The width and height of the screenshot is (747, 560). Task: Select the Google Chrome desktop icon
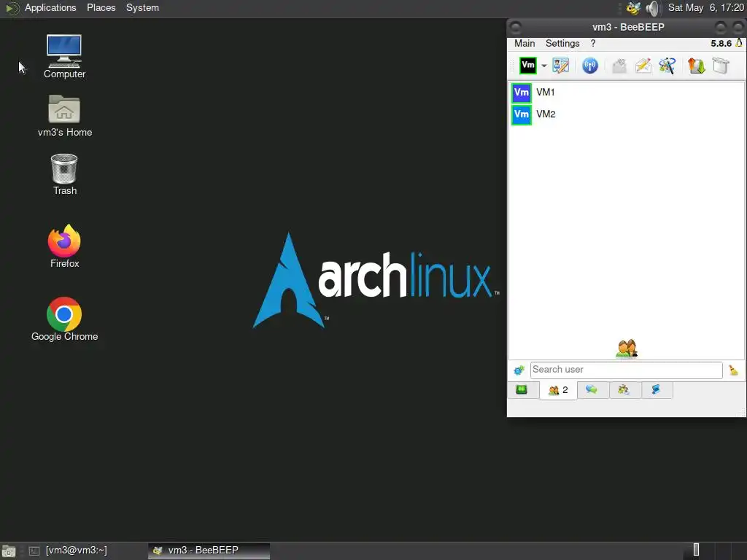coord(65,319)
